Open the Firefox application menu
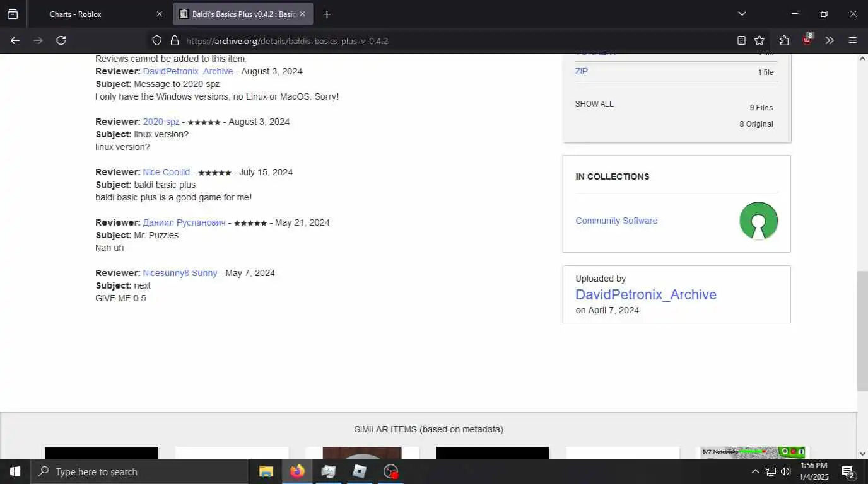 pyautogui.click(x=853, y=40)
